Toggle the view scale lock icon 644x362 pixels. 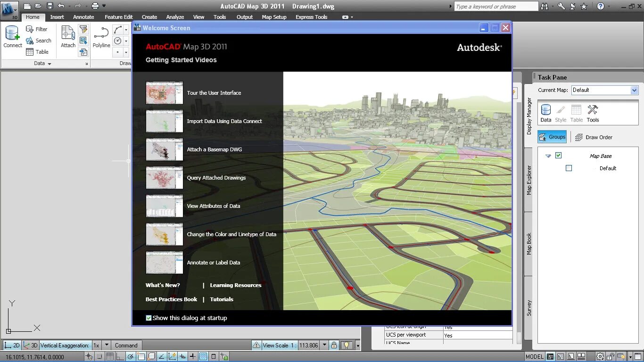(x=334, y=345)
